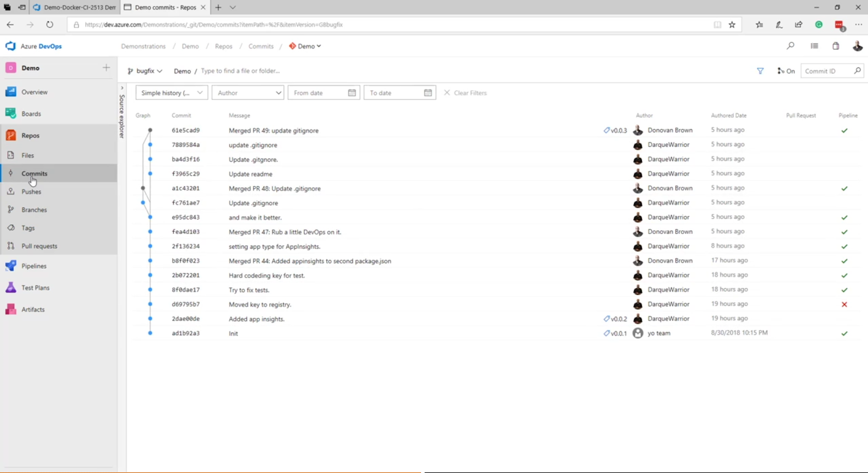Image resolution: width=868 pixels, height=473 pixels.
Task: Open the From date calendar icon
Action: point(352,93)
